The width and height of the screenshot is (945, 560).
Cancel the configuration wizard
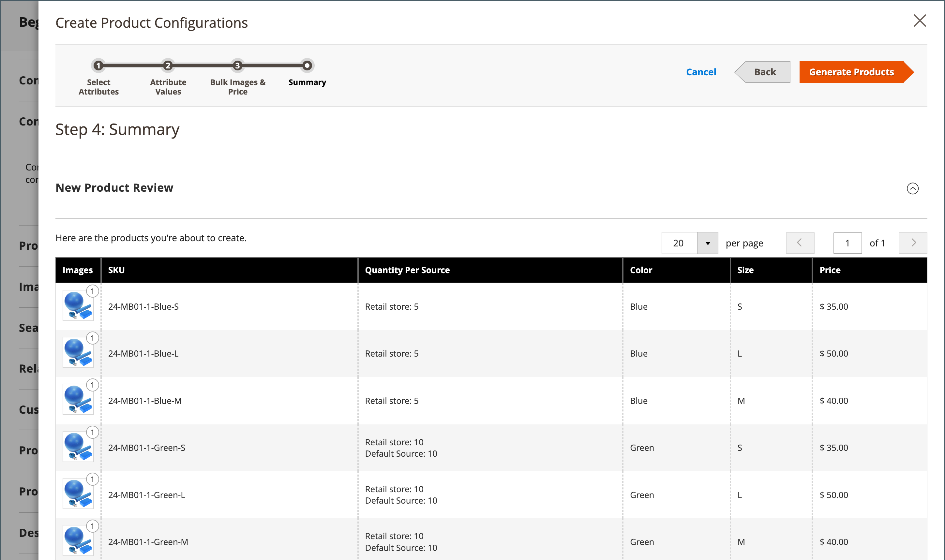[x=700, y=72]
